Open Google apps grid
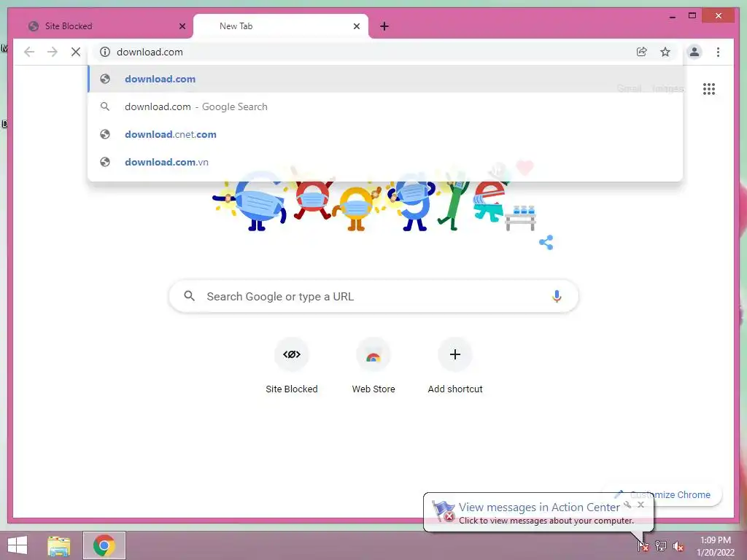Viewport: 747px width, 560px height. click(709, 89)
